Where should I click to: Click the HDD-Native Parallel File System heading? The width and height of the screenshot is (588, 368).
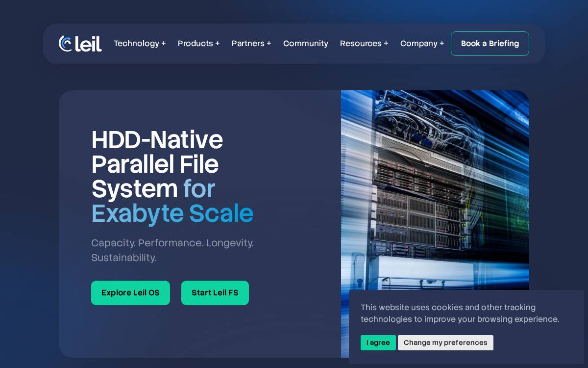(172, 177)
